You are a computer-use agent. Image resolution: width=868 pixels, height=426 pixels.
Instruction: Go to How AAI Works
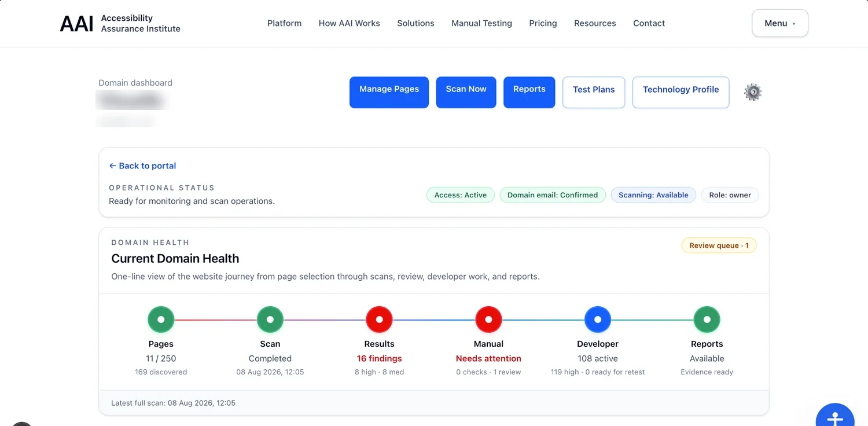point(350,23)
